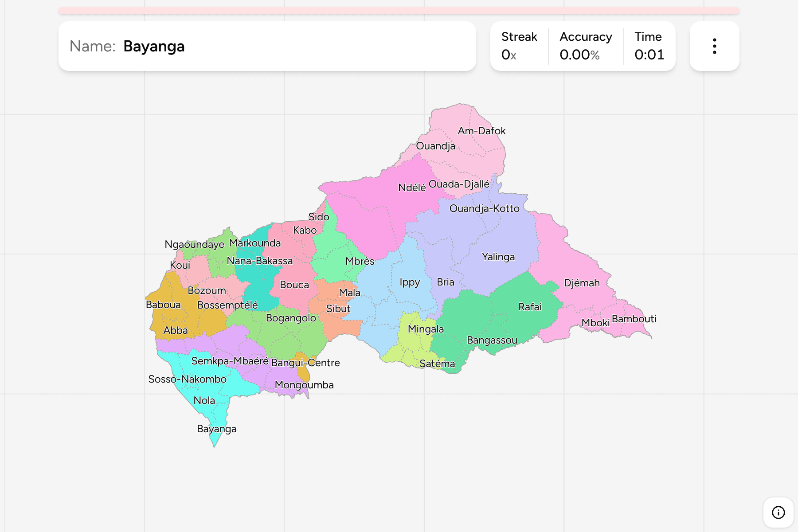
Task: Click the Bouca region label
Action: (x=294, y=285)
